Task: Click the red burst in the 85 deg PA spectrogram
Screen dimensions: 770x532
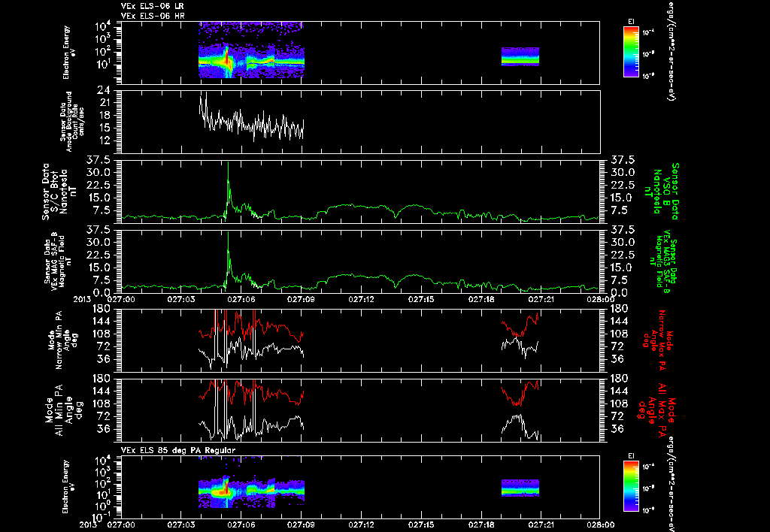Action: coord(226,486)
